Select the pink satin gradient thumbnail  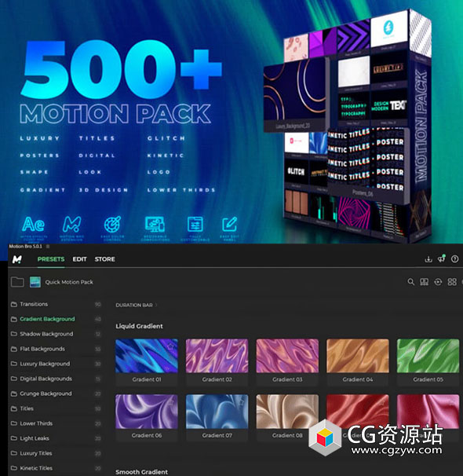pos(428,410)
